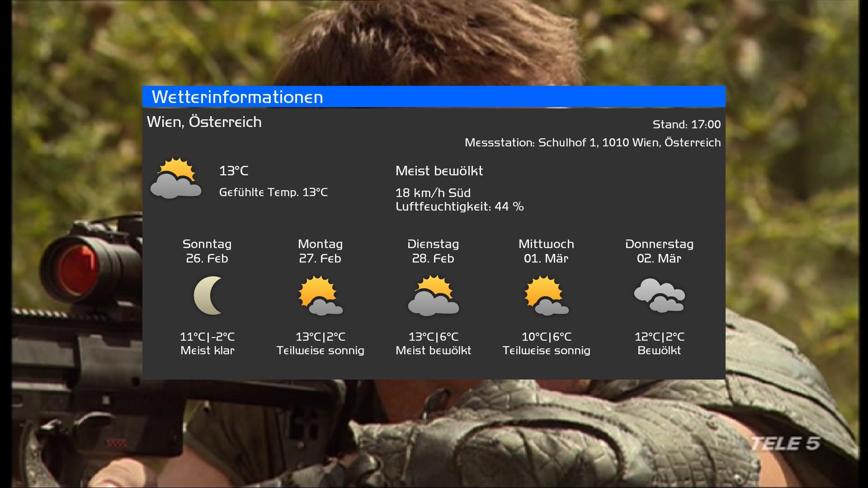Click the current condition Meist bewölkt
This screenshot has height=488, width=868.
[x=439, y=171]
